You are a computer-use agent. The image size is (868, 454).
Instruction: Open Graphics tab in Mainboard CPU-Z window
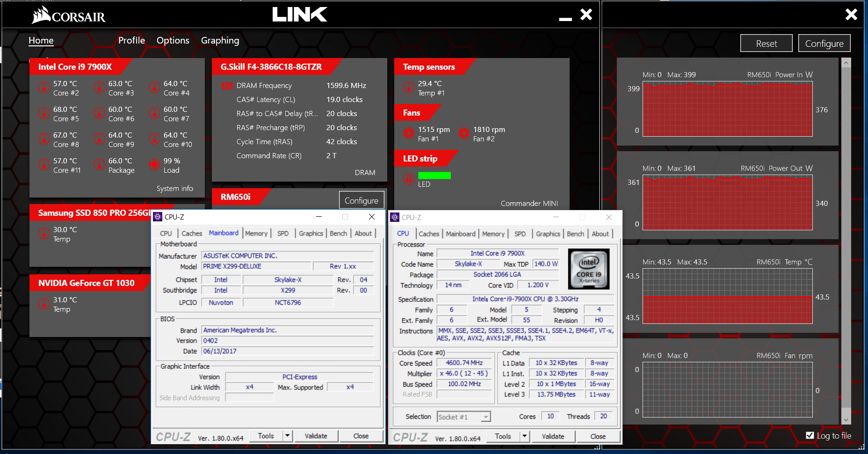click(311, 233)
